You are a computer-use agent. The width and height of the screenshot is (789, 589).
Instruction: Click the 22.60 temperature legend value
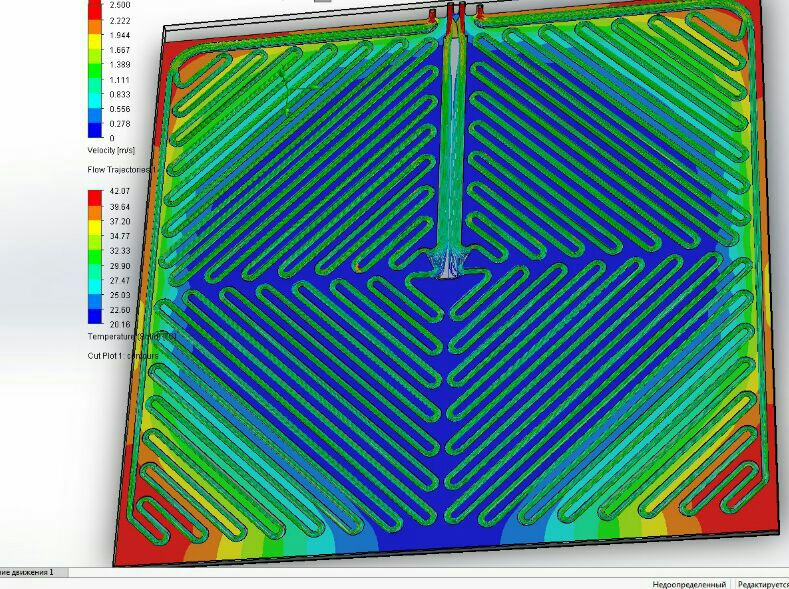120,310
